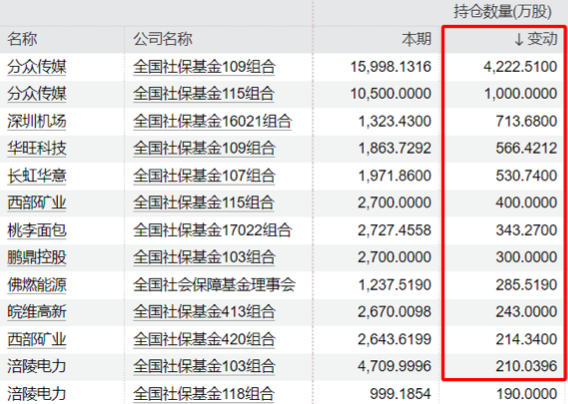Screen dimensions: 568x404
Task: Click the 公司名称 column header
Action: point(163,39)
